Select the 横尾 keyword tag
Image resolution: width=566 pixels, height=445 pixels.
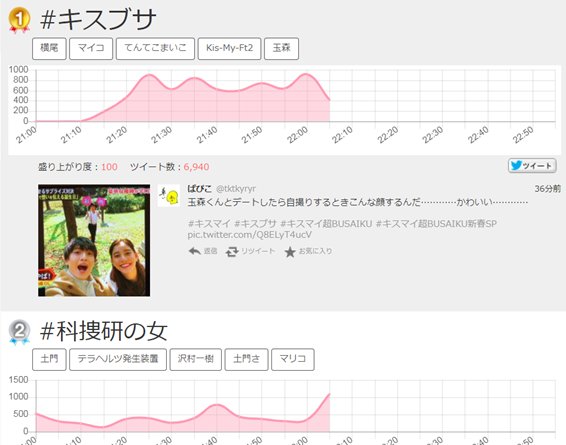49,48
